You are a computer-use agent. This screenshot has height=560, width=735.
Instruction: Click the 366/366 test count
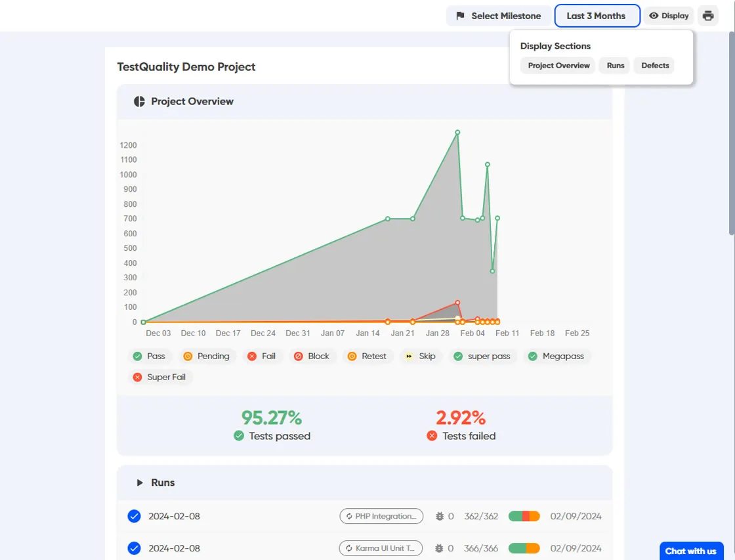pos(481,548)
